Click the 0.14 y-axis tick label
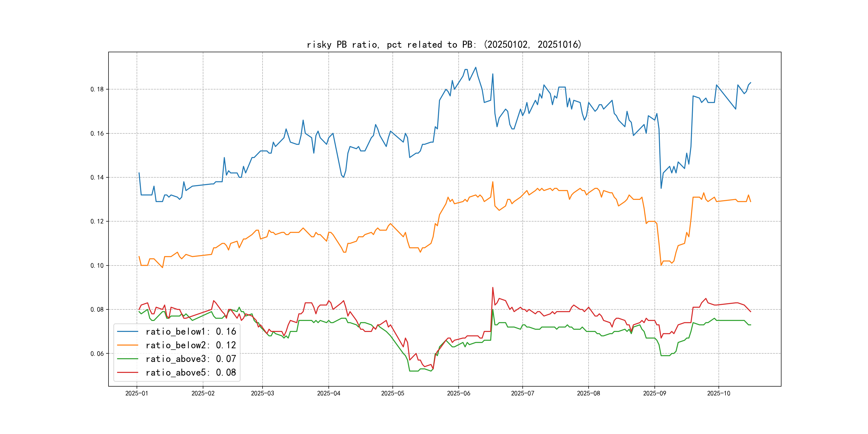Screen dimensions: 868x434 coord(97,178)
